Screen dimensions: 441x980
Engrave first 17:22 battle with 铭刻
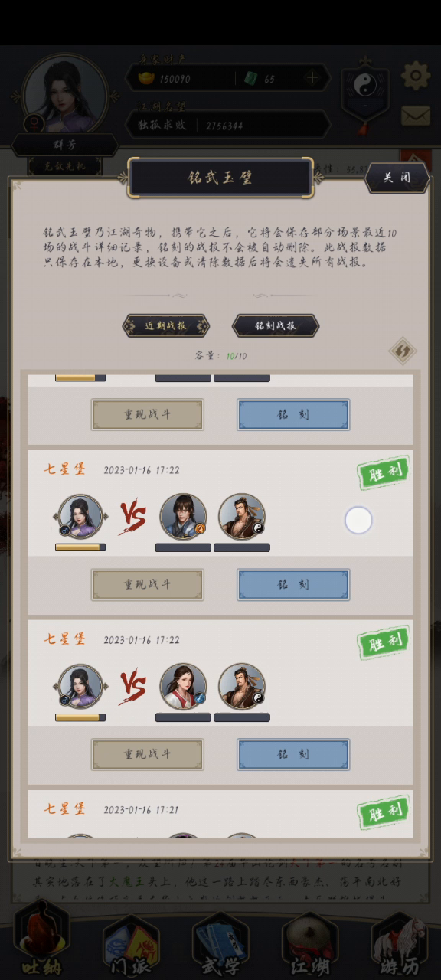tap(293, 584)
